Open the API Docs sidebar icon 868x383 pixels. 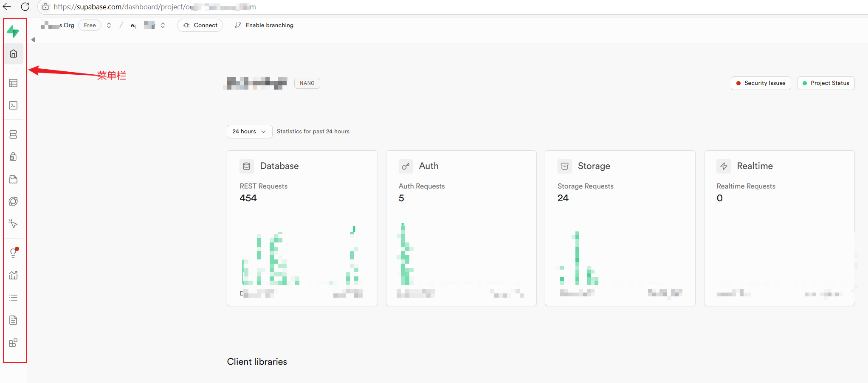click(13, 320)
